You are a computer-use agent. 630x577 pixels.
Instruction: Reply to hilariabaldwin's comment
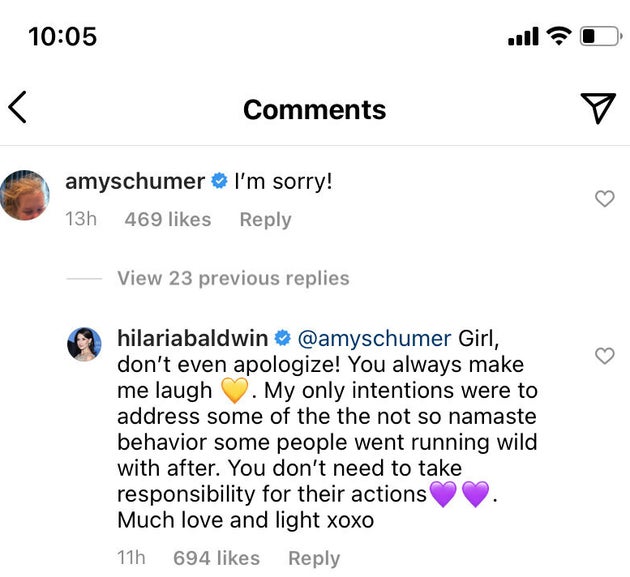coord(314,558)
